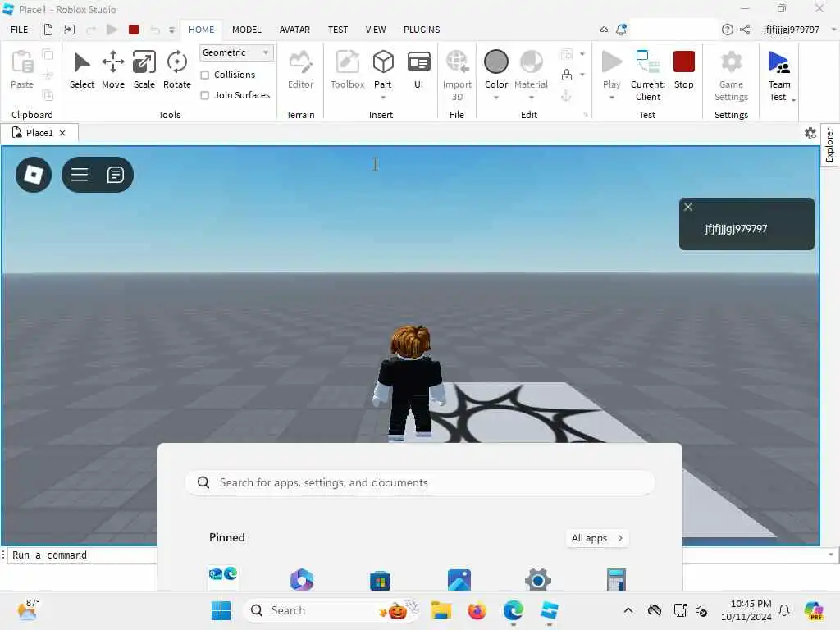
Task: Activate the Move tool
Action: (113, 70)
